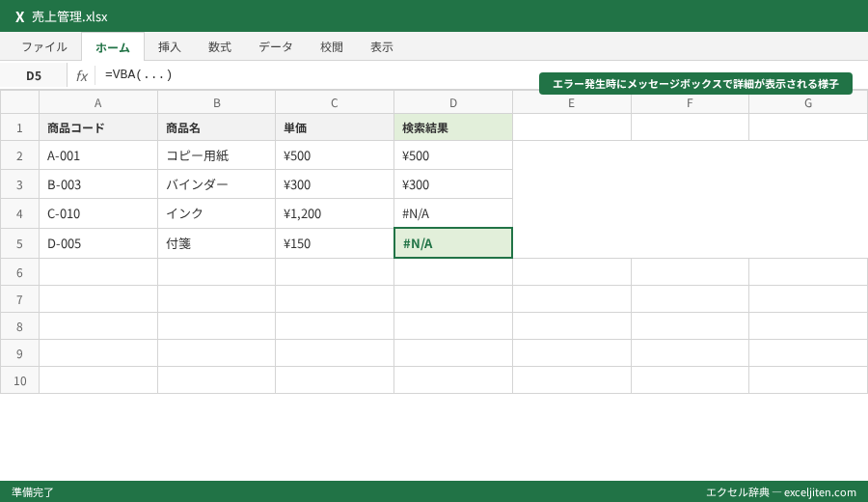This screenshot has height=502, width=868.
Task: Select the ¥500 cell in column D
Action: pyautogui.click(x=453, y=155)
